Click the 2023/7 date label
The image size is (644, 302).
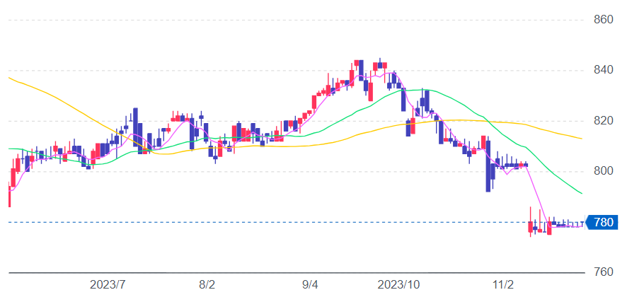pos(108,285)
